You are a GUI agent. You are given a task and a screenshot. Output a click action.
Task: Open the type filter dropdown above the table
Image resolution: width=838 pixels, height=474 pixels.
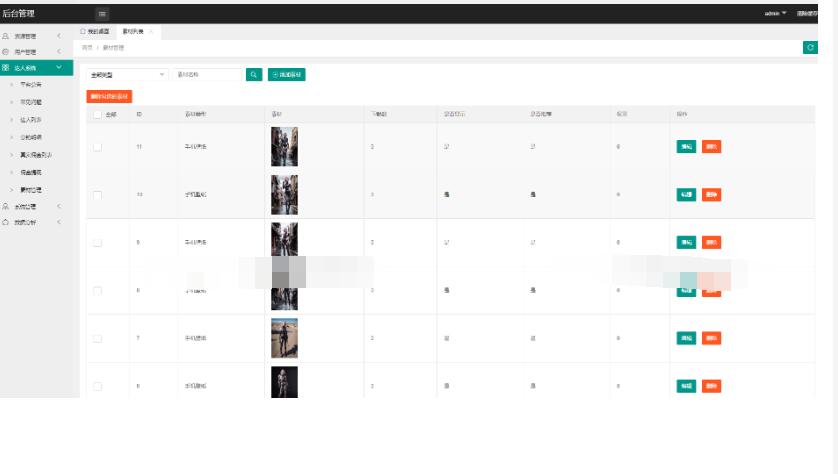click(x=128, y=74)
